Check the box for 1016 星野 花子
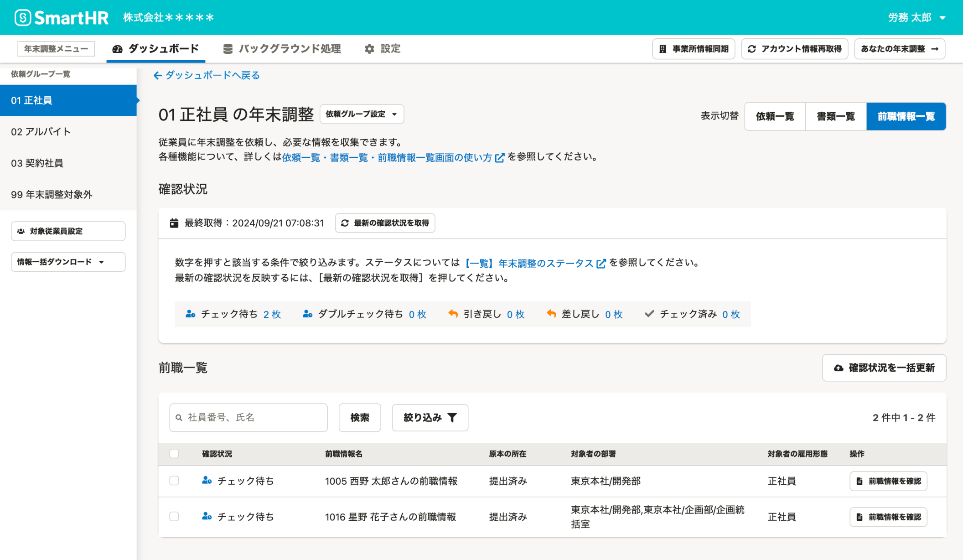Image resolution: width=963 pixels, height=560 pixels. [x=174, y=516]
